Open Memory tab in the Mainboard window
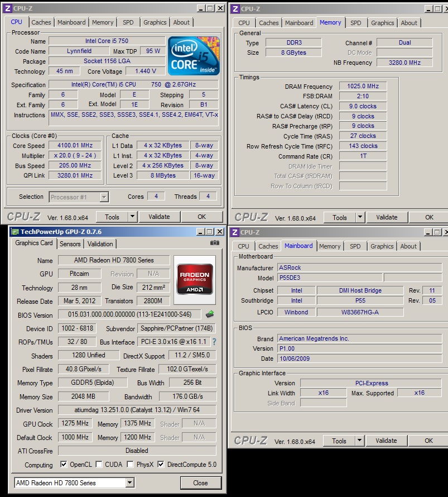 click(330, 246)
